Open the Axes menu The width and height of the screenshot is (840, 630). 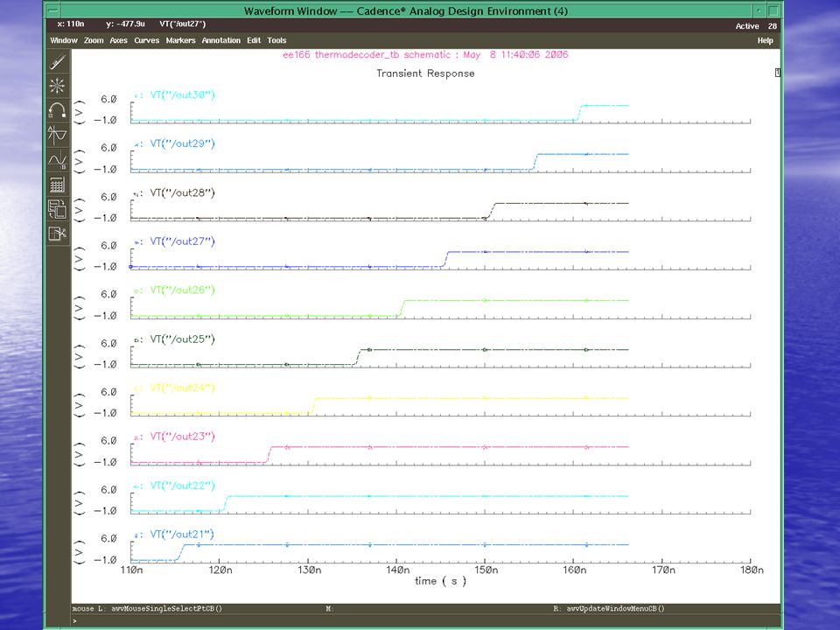[118, 40]
